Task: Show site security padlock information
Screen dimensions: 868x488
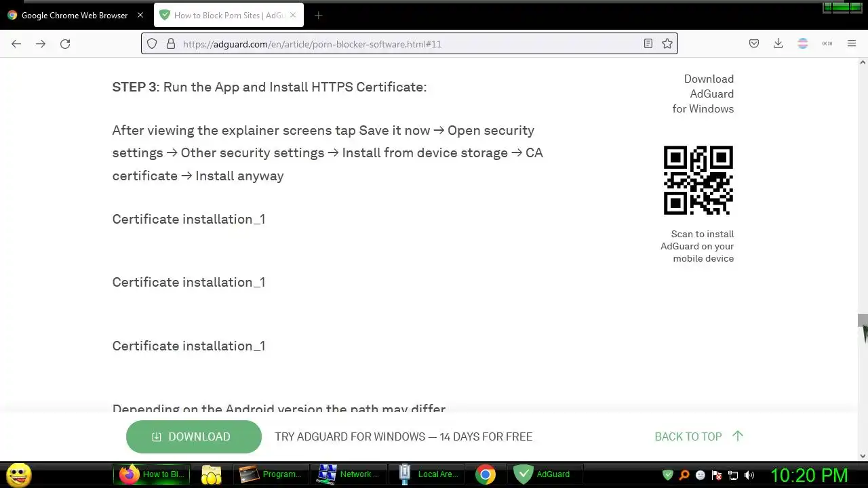Action: click(170, 43)
